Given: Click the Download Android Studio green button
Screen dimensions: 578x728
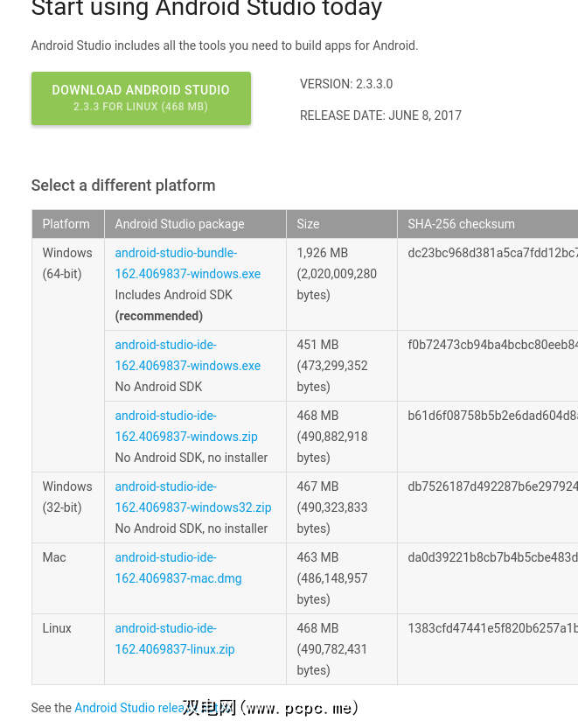Looking at the screenshot, I should 141,98.
